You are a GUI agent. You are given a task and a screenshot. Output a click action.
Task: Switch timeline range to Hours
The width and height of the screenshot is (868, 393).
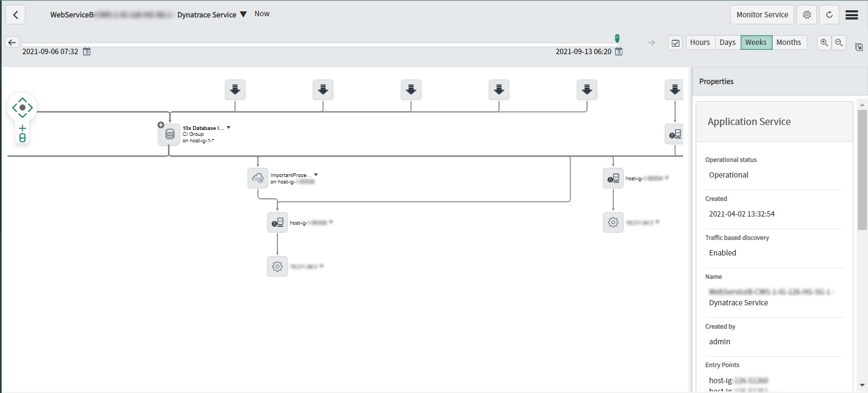[700, 42]
